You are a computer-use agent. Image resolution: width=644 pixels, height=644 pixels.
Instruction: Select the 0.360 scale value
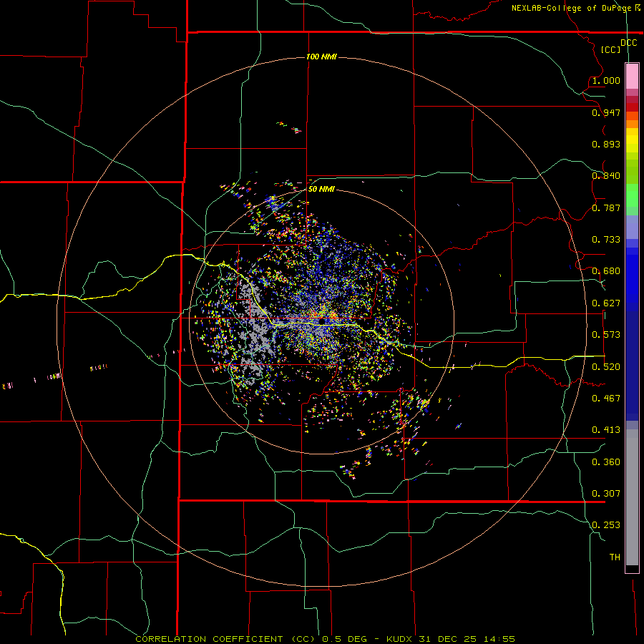pos(606,462)
